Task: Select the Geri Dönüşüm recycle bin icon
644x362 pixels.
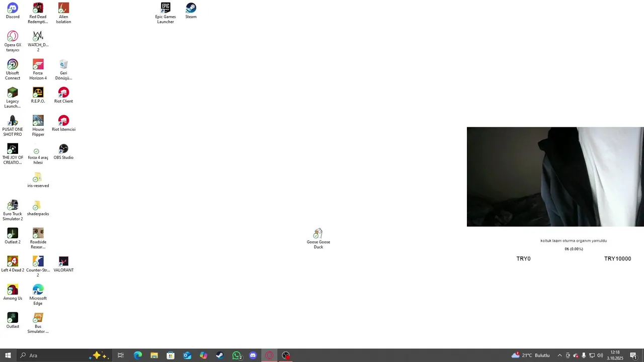Action: coord(63,69)
